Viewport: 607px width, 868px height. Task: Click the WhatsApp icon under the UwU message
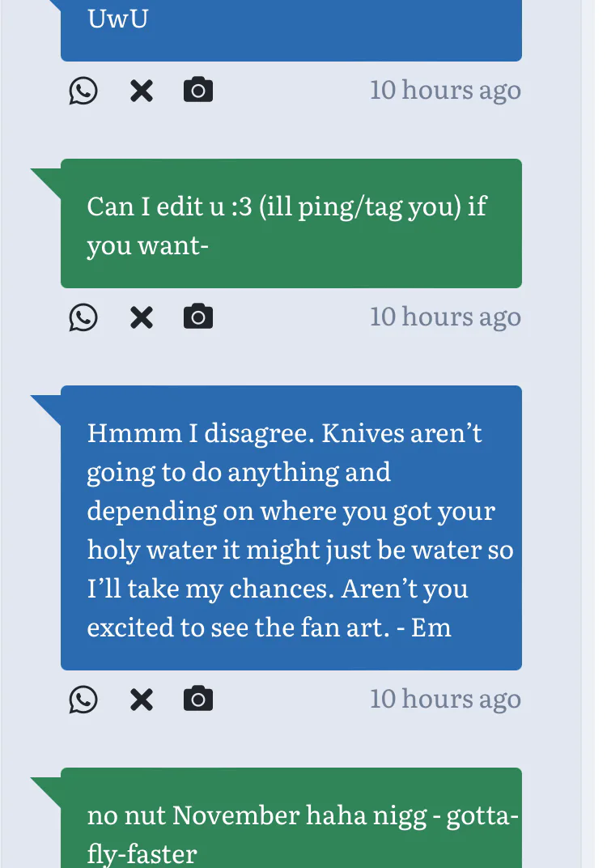[x=83, y=91]
